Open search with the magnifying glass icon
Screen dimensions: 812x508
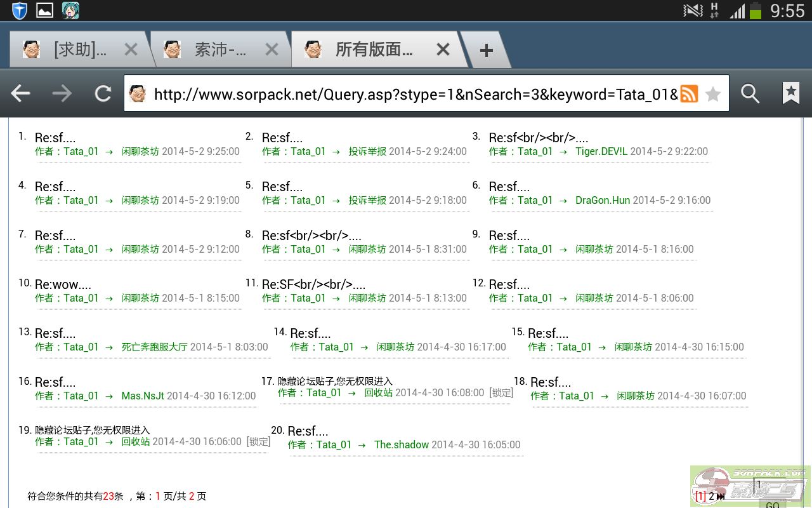pos(750,94)
